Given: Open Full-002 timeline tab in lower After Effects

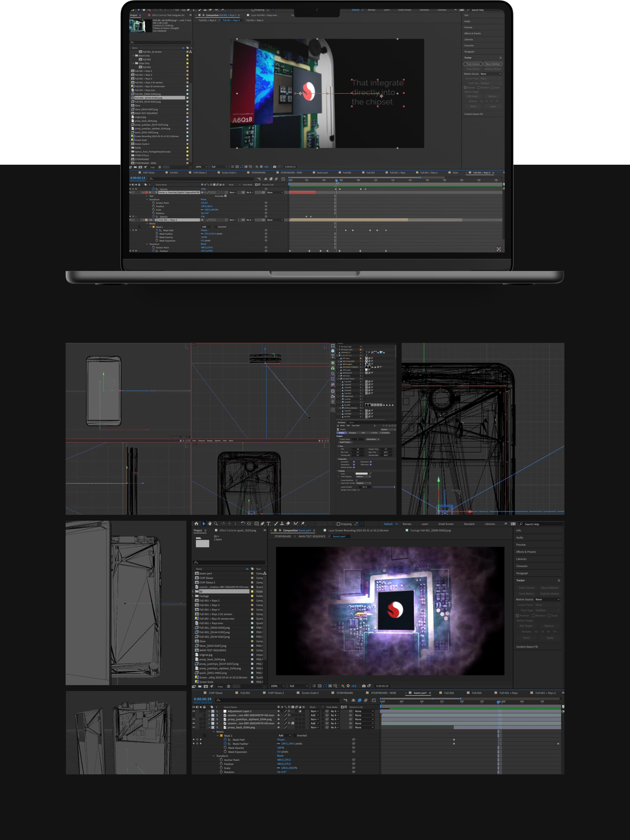Looking at the screenshot, I should click(449, 693).
